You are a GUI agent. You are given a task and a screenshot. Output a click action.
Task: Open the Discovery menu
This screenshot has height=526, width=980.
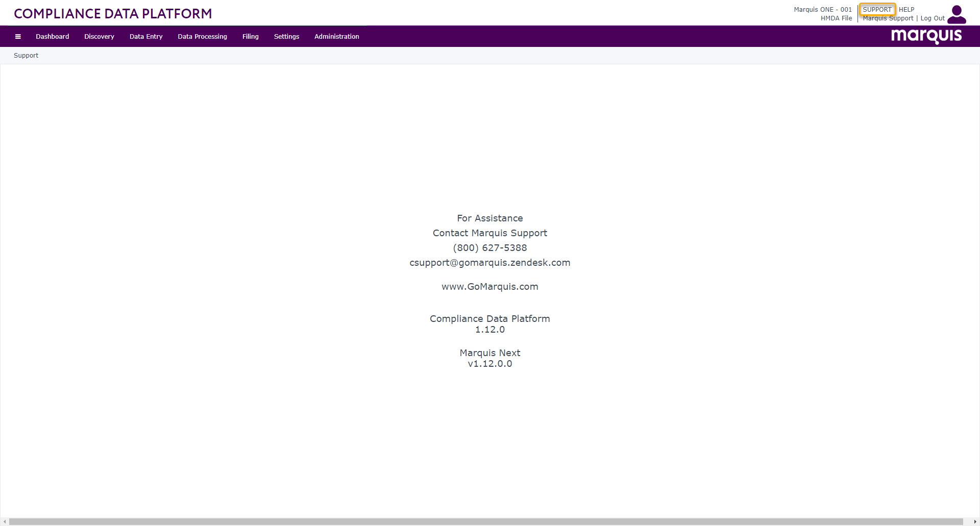tap(99, 37)
